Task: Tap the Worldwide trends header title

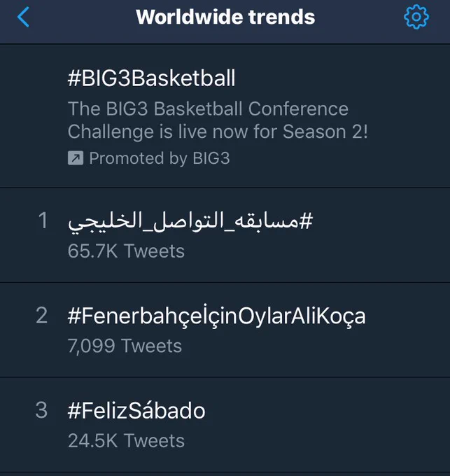Action: point(225,17)
